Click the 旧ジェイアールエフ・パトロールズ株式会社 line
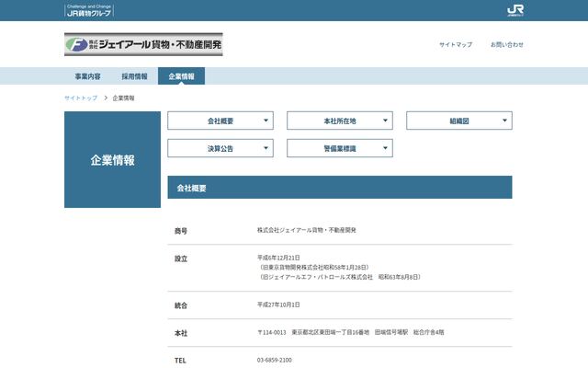The width and height of the screenshot is (588, 368). coord(339,277)
